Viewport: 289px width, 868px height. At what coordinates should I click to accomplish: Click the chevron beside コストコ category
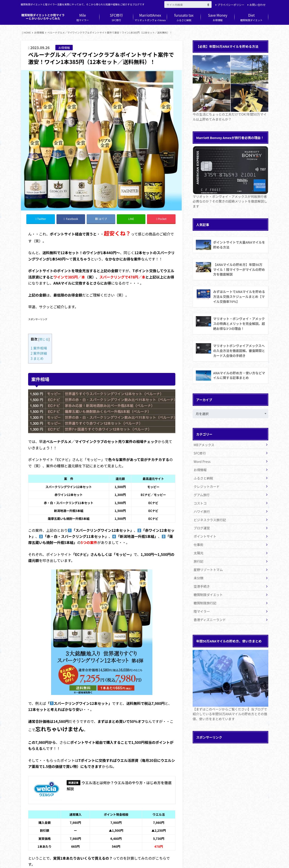pos(266,503)
